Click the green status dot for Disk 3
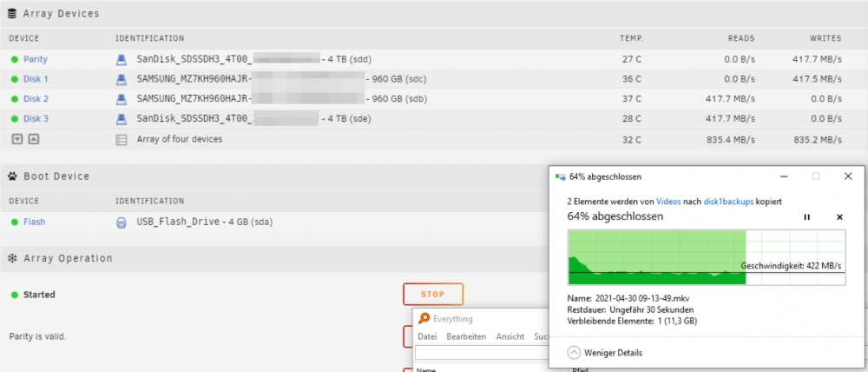The width and height of the screenshot is (868, 372). pyautogui.click(x=15, y=119)
